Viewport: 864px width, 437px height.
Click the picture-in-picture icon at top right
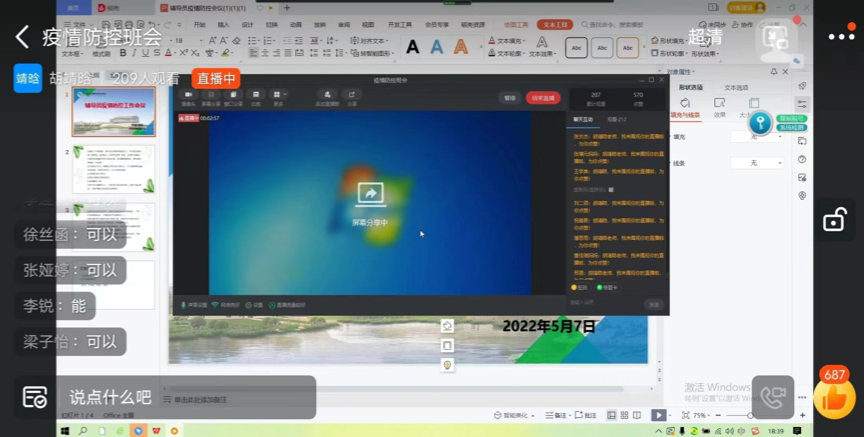pos(775,38)
